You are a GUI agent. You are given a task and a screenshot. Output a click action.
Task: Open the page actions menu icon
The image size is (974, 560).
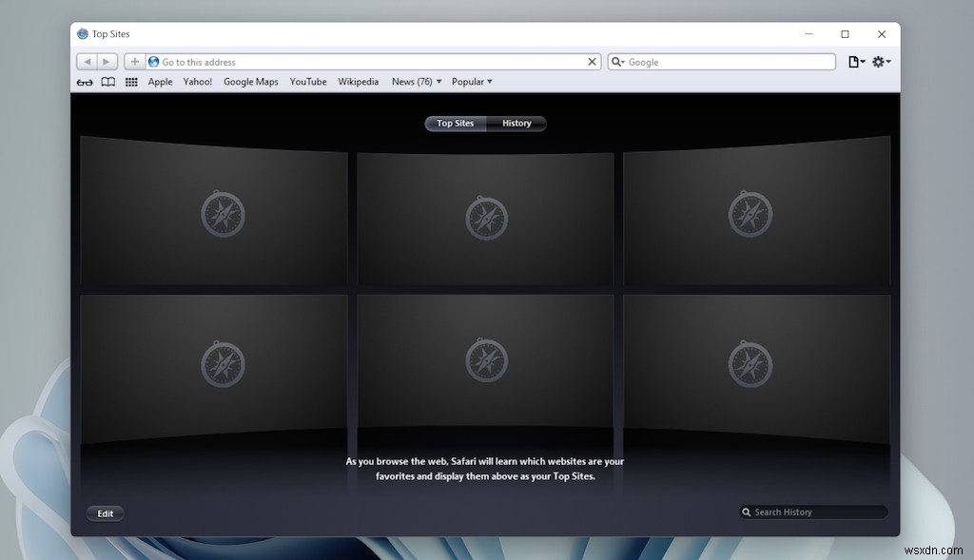[x=854, y=61]
